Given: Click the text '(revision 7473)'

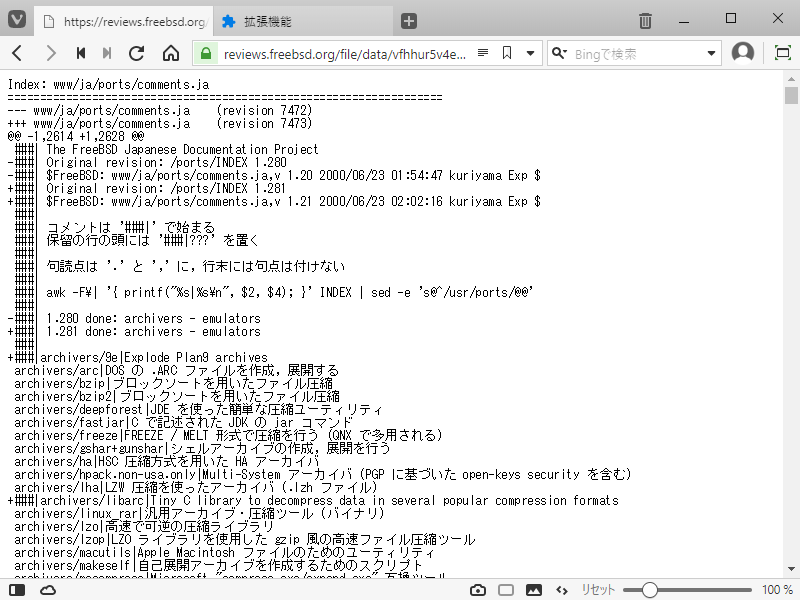Looking at the screenshot, I should pos(264,123).
